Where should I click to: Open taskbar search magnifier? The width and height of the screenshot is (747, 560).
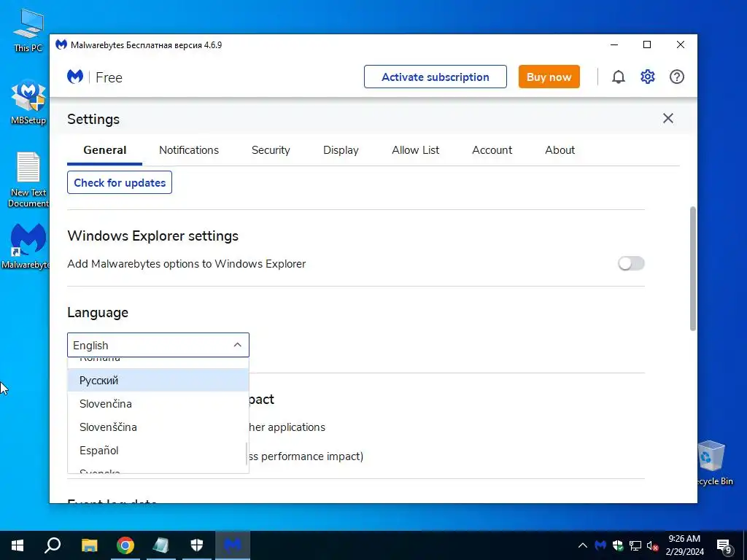pyautogui.click(x=53, y=545)
